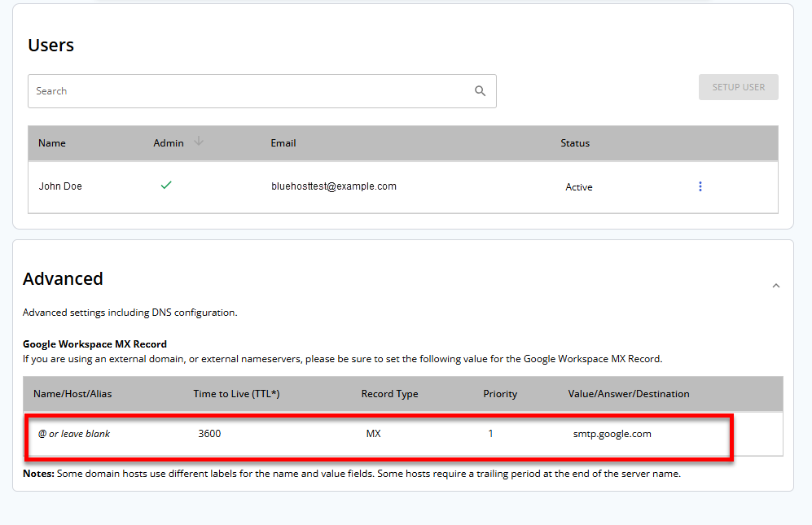The image size is (812, 525).
Task: Click the Users heading
Action: coord(50,45)
